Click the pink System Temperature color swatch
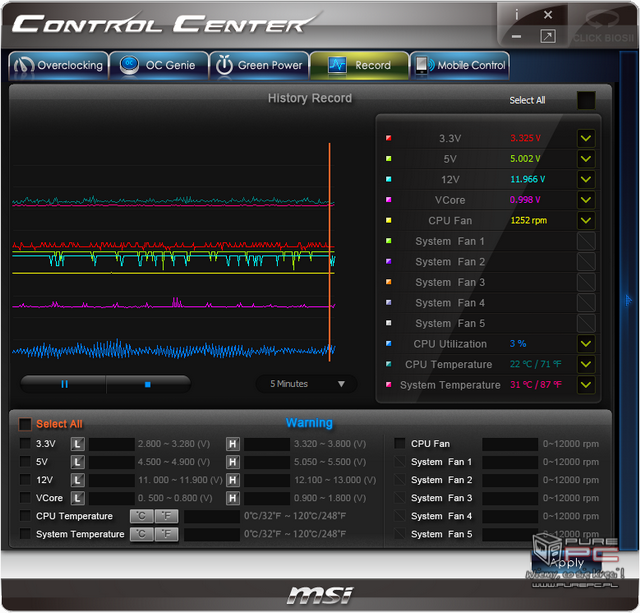640x613 pixels. tap(389, 384)
